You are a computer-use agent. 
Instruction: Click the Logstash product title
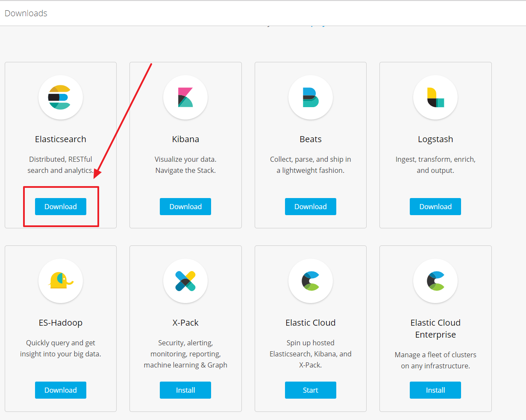pyautogui.click(x=435, y=139)
